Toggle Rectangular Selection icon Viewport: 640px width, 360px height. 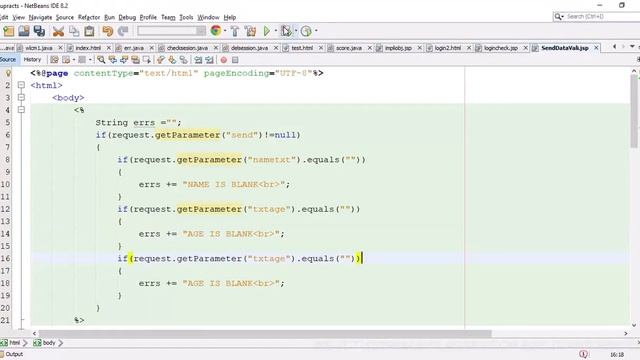pos(147,60)
